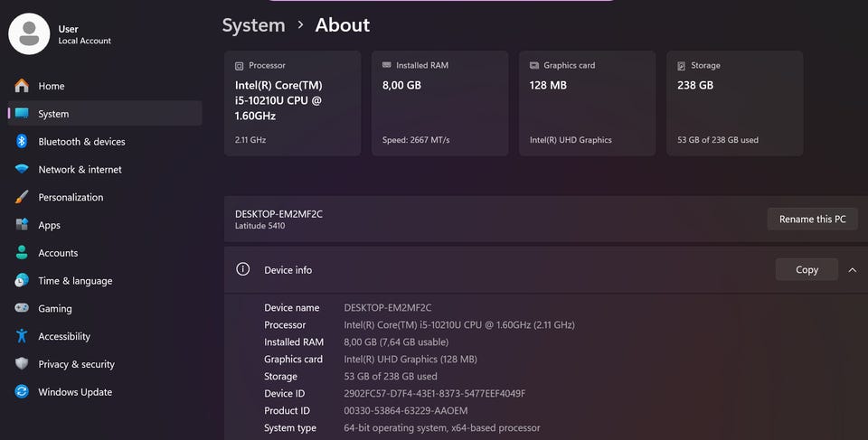The height and width of the screenshot is (440, 868).
Task: Click the Network wifi icon
Action: (22, 169)
